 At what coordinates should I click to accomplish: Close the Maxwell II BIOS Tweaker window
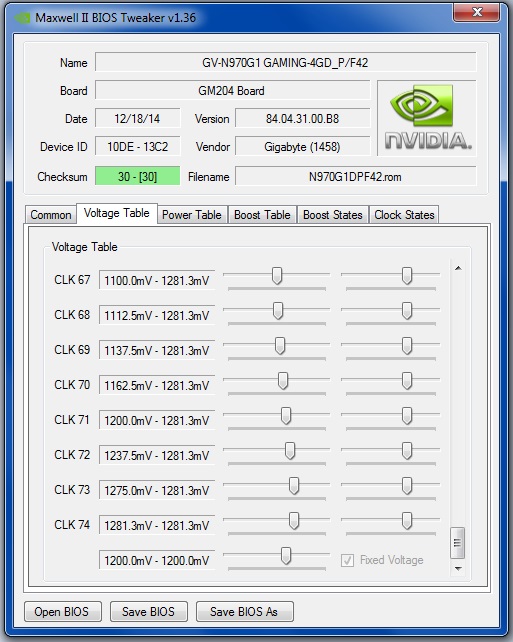[x=477, y=12]
